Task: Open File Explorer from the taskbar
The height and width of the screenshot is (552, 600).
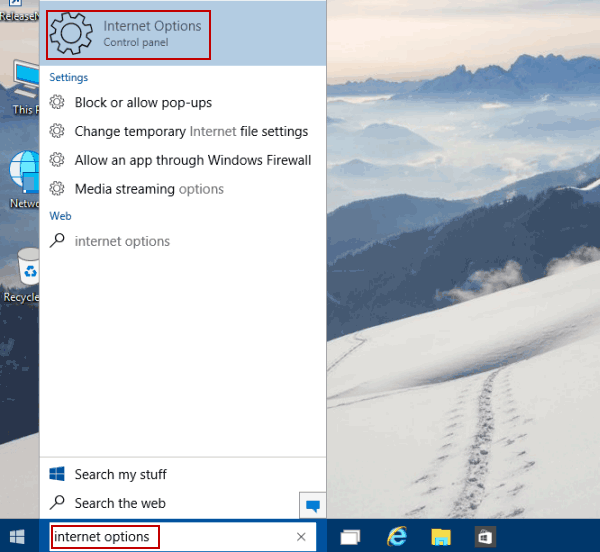Action: point(441,537)
